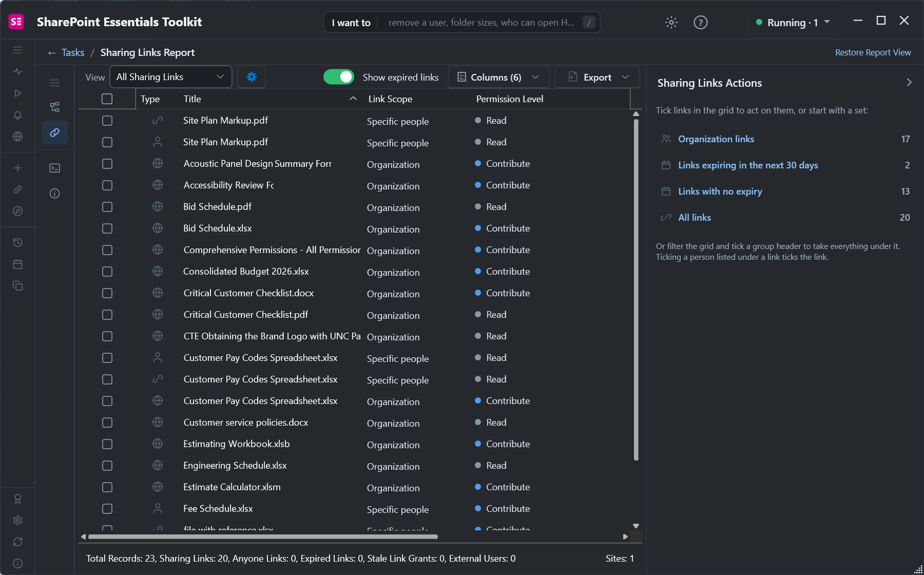Image resolution: width=924 pixels, height=575 pixels.
Task: Toggle the light/dark theme sun icon
Action: point(671,23)
